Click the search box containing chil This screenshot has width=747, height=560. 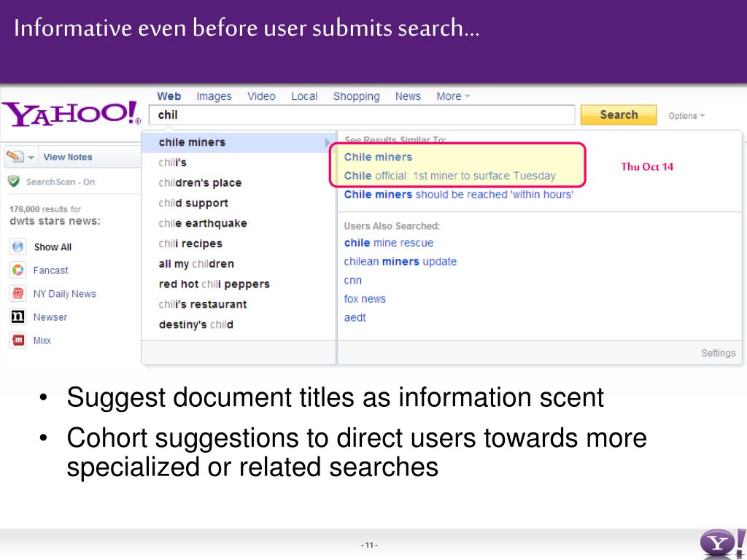362,114
